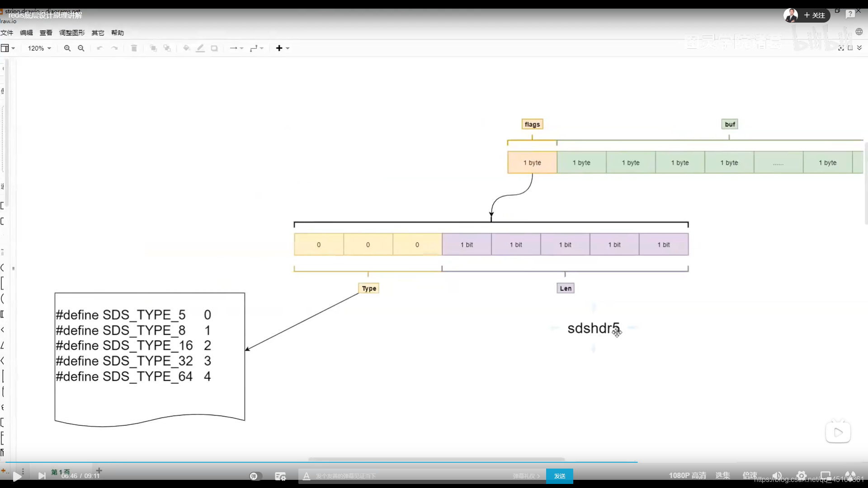Click the shadow toggle icon

pos(214,48)
